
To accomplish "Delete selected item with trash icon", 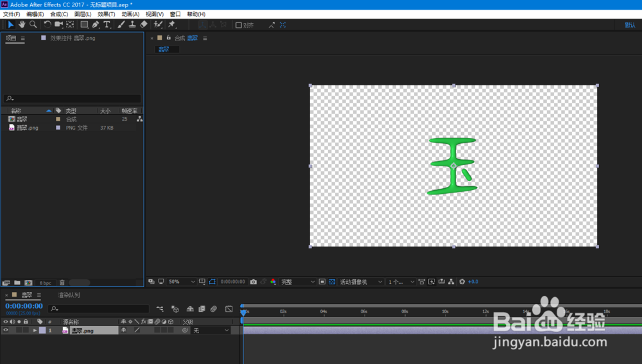I will 62,282.
